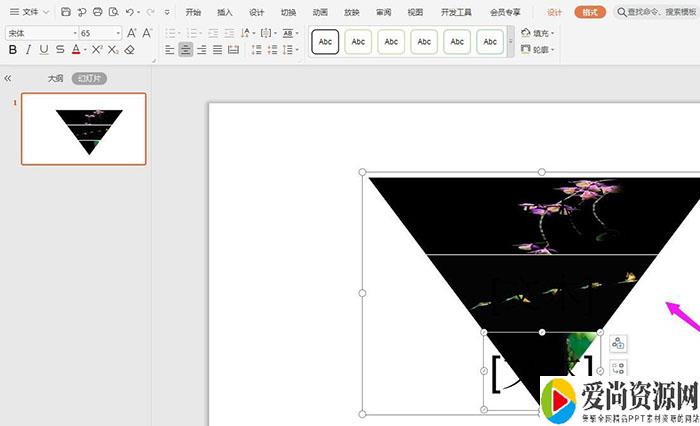The image size is (700, 426).
Task: Click the Save icon in quick access toolbar
Action: [x=66, y=12]
